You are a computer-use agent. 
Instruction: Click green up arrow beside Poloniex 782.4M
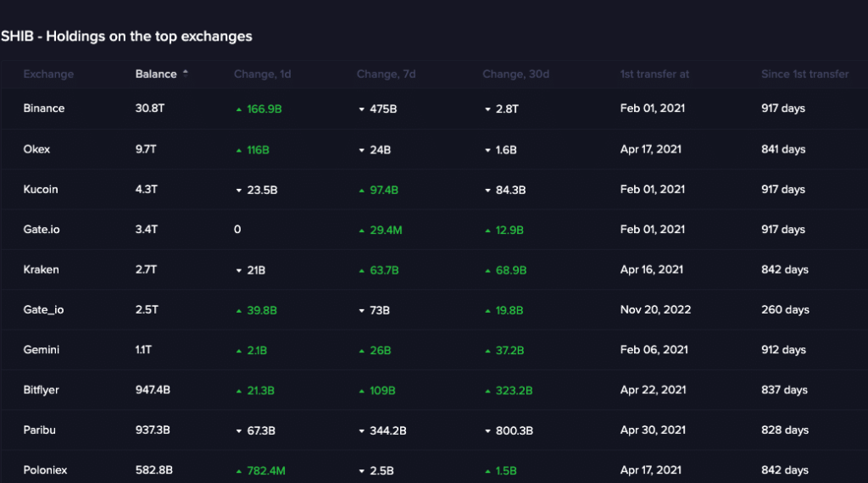pyautogui.click(x=238, y=470)
